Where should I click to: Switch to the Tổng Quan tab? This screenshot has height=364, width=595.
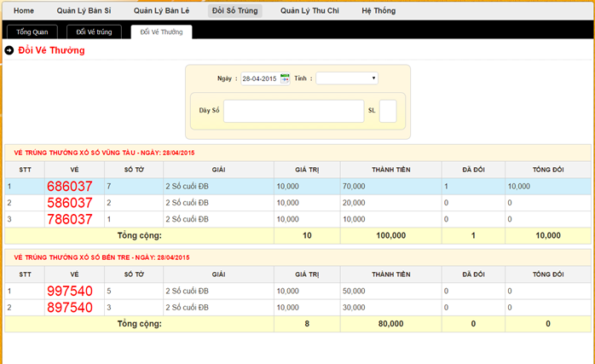pyautogui.click(x=32, y=32)
